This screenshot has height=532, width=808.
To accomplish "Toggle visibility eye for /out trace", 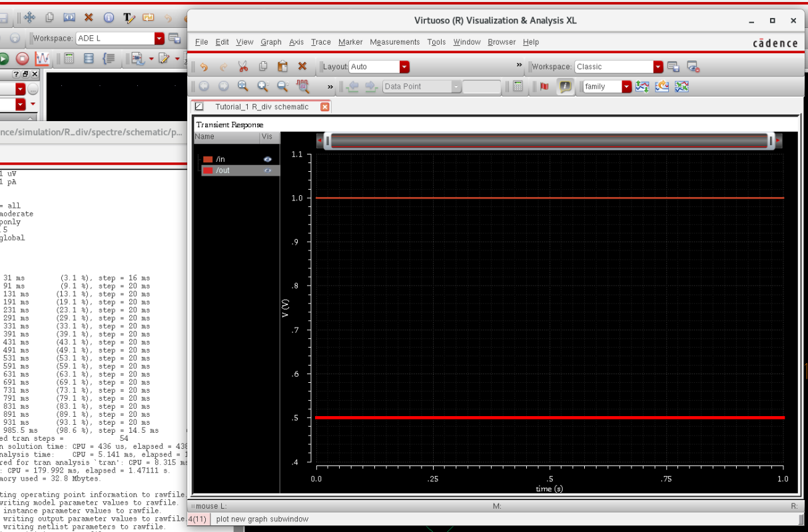I will click(268, 170).
